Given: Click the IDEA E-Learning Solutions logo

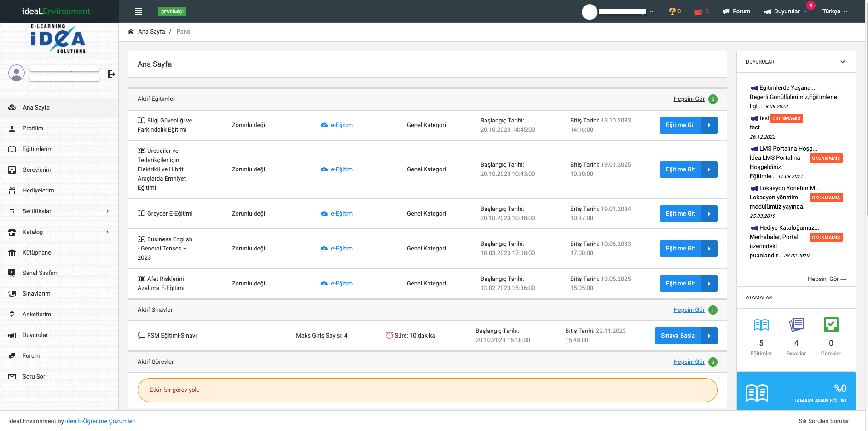Looking at the screenshot, I should (58, 39).
